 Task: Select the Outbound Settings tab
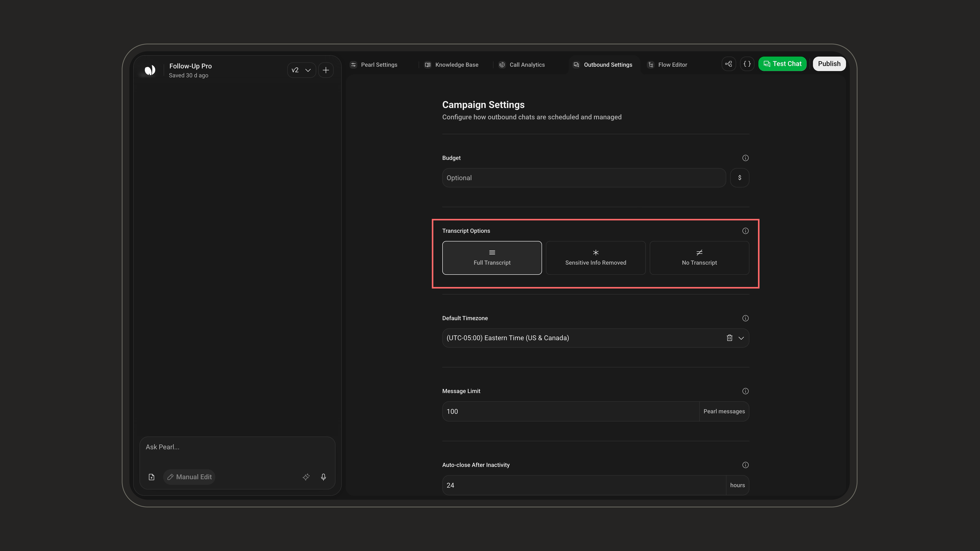603,65
